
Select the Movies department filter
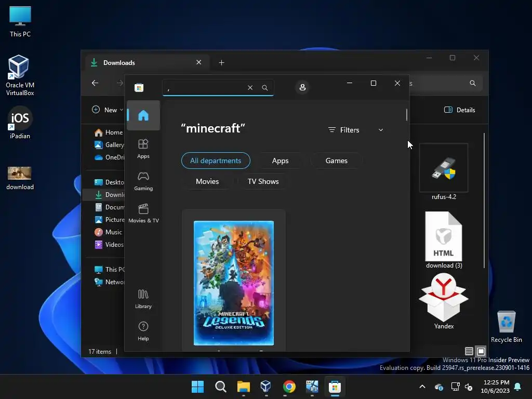[x=207, y=181]
